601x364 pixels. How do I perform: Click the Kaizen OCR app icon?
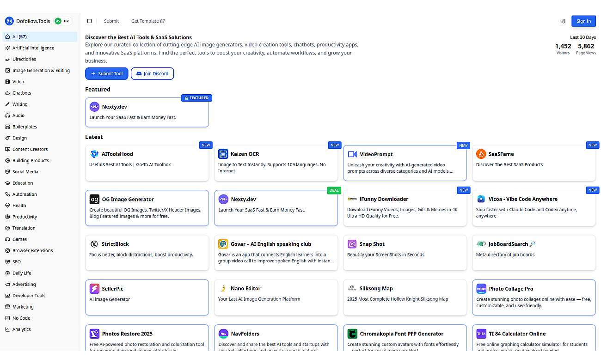(223, 154)
